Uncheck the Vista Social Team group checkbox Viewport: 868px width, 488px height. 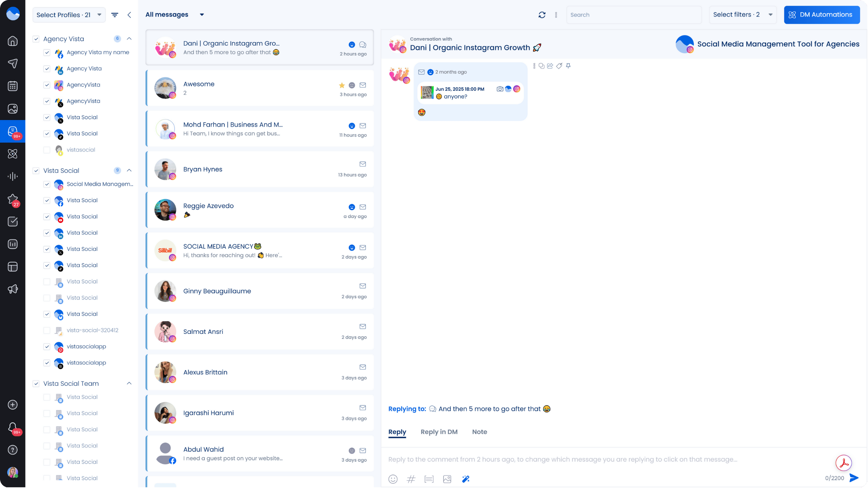pyautogui.click(x=36, y=384)
